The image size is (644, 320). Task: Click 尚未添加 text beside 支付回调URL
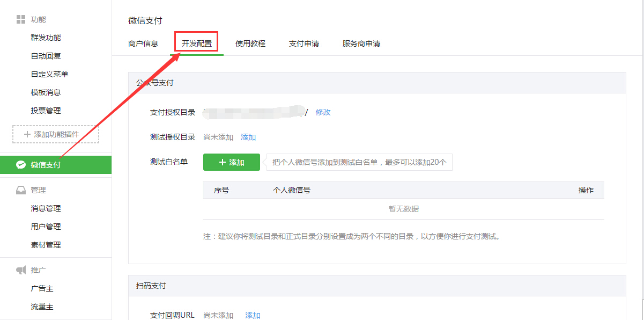coord(218,315)
